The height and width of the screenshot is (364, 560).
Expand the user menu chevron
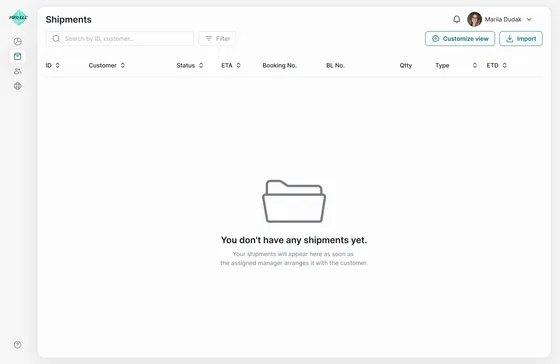529,19
